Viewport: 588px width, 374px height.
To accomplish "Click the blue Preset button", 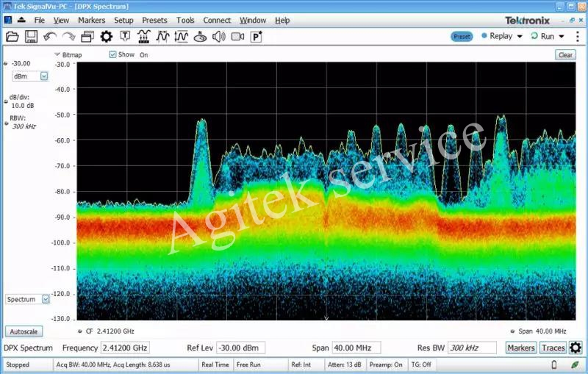I will point(462,36).
